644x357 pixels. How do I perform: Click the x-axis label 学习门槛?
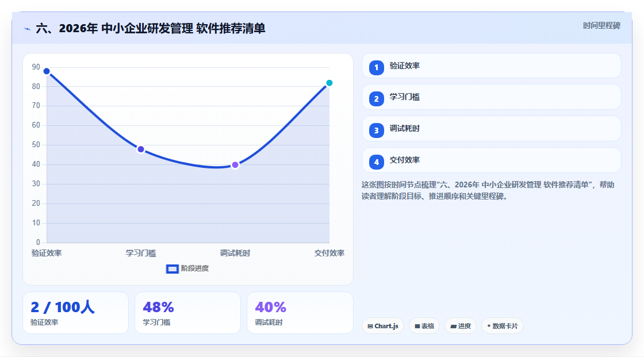click(x=141, y=253)
